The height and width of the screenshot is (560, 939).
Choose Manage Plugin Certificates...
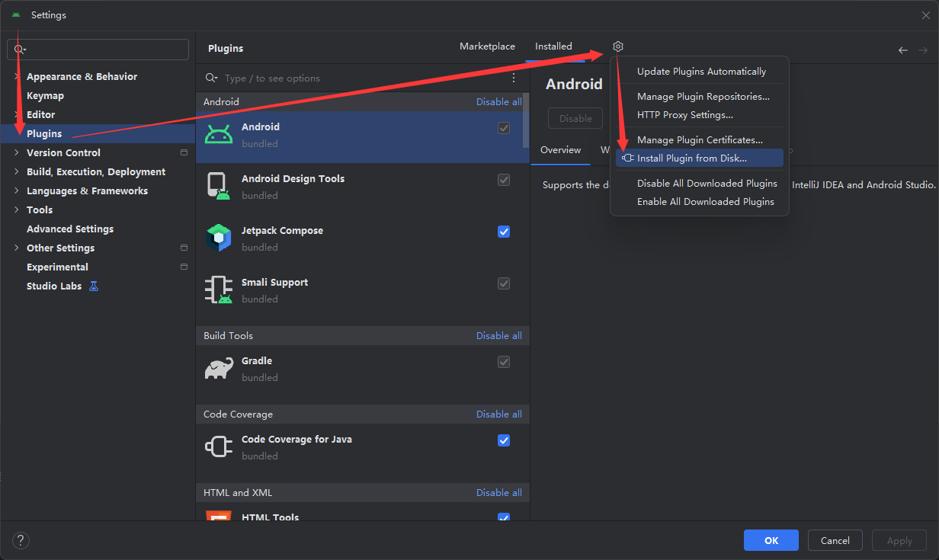click(700, 140)
